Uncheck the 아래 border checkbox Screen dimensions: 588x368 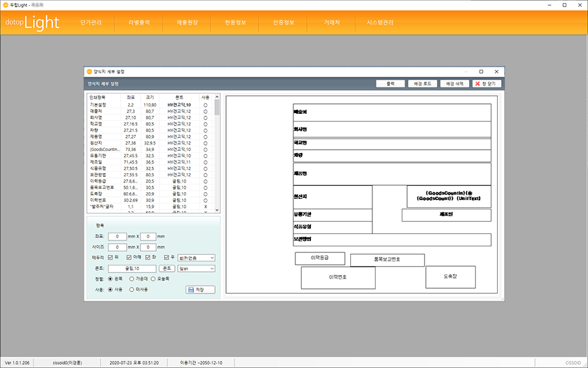pyautogui.click(x=129, y=258)
